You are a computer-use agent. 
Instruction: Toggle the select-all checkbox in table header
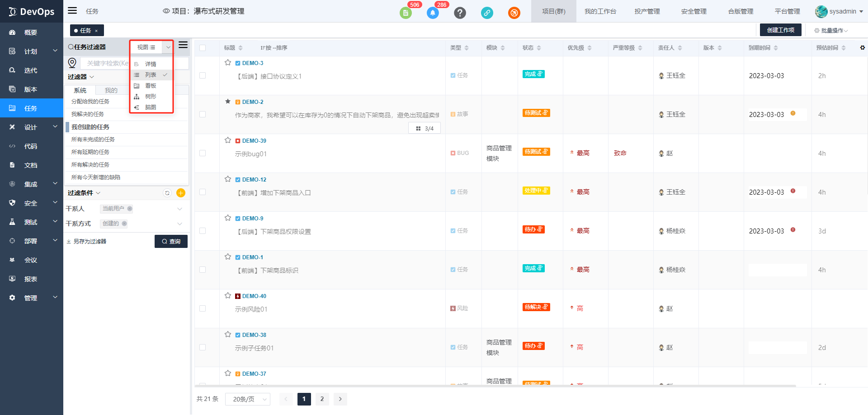[x=203, y=48]
